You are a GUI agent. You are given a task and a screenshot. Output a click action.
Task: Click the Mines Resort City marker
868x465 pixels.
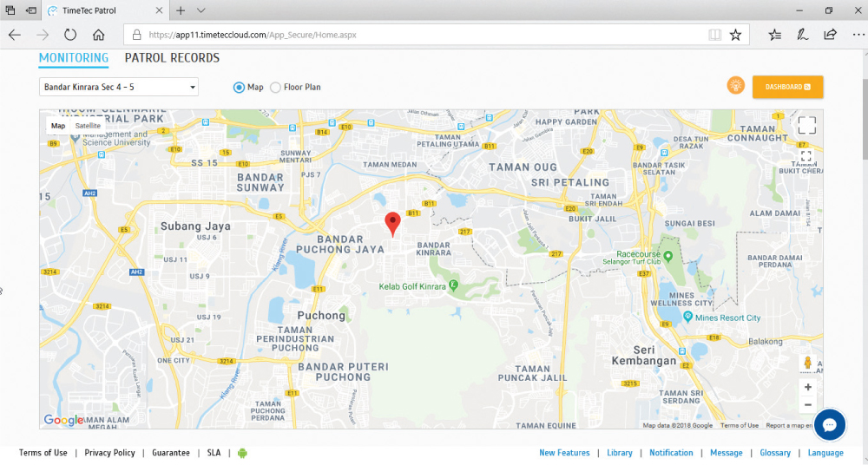(687, 317)
